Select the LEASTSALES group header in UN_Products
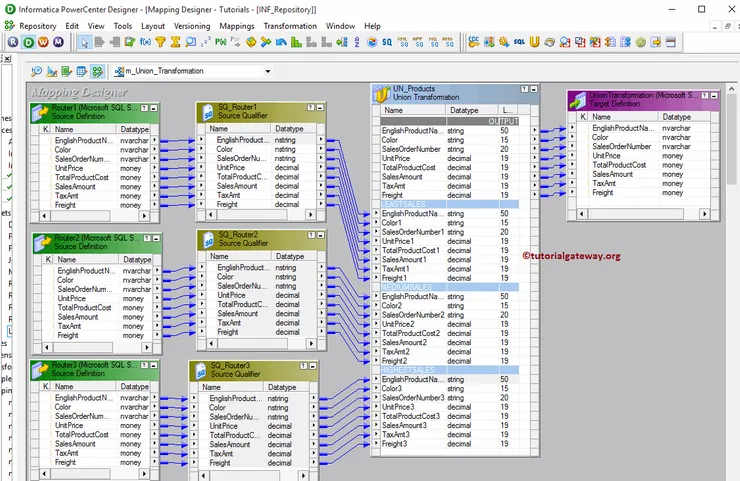Image resolution: width=740 pixels, height=481 pixels. click(x=450, y=204)
